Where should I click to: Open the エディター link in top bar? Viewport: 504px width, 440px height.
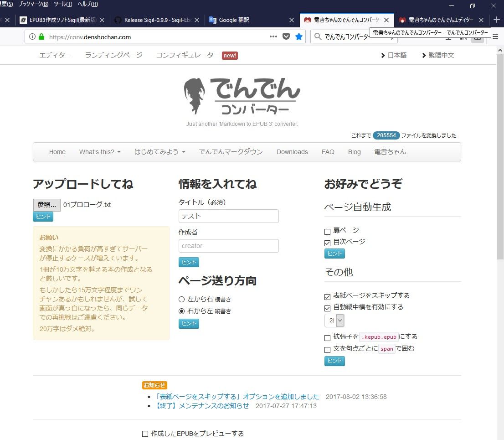click(x=55, y=55)
